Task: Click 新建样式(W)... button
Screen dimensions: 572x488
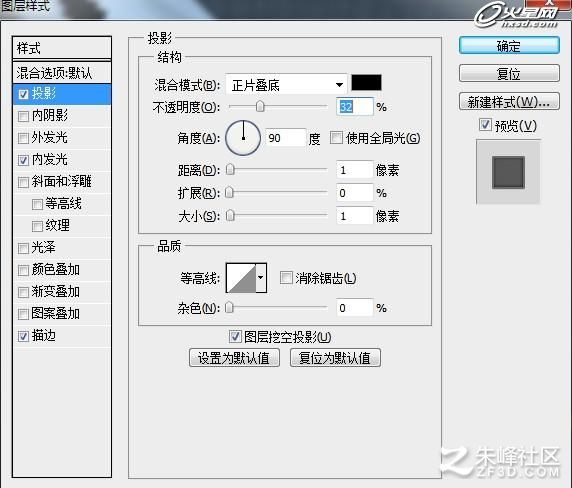Action: (x=509, y=102)
